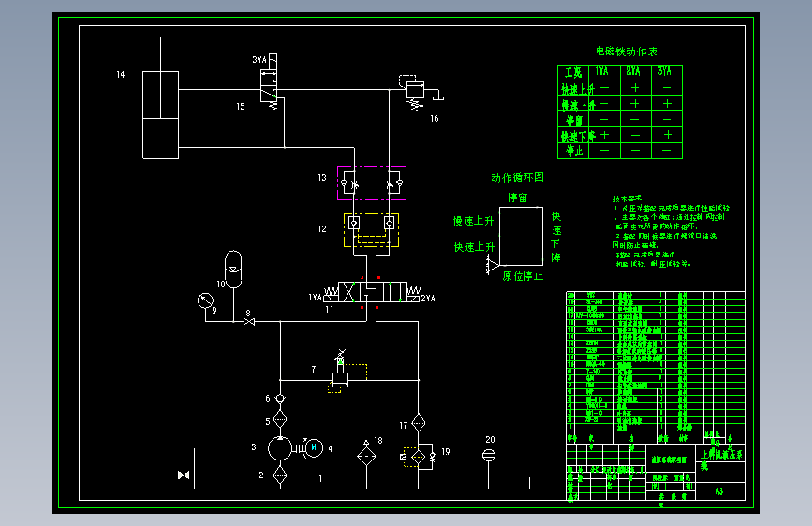Image resolution: width=812 pixels, height=526 pixels.
Task: Select the 快速下降 row label in the table
Action: 578,136
